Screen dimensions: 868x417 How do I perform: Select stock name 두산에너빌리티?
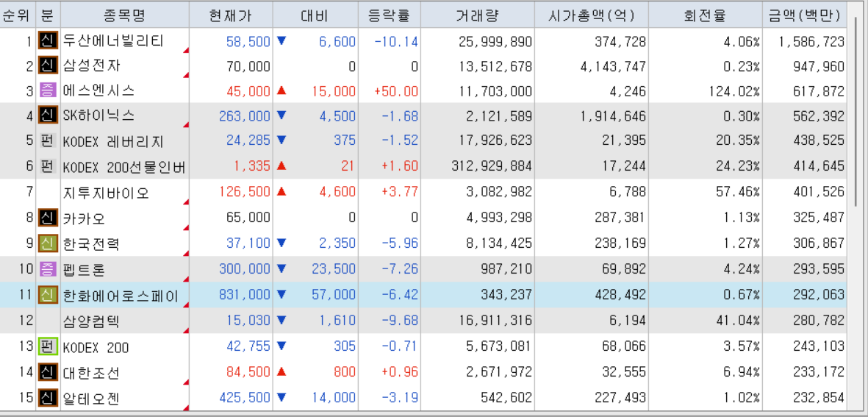113,41
